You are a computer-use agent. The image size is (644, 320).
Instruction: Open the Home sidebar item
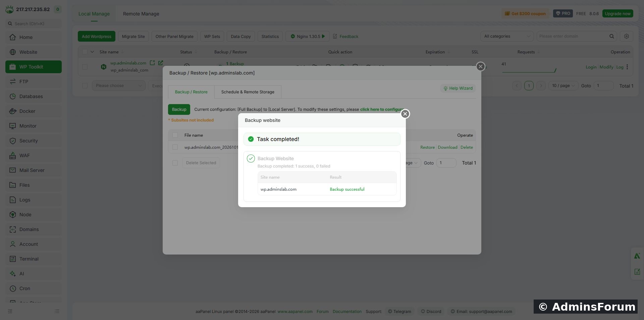(x=34, y=37)
